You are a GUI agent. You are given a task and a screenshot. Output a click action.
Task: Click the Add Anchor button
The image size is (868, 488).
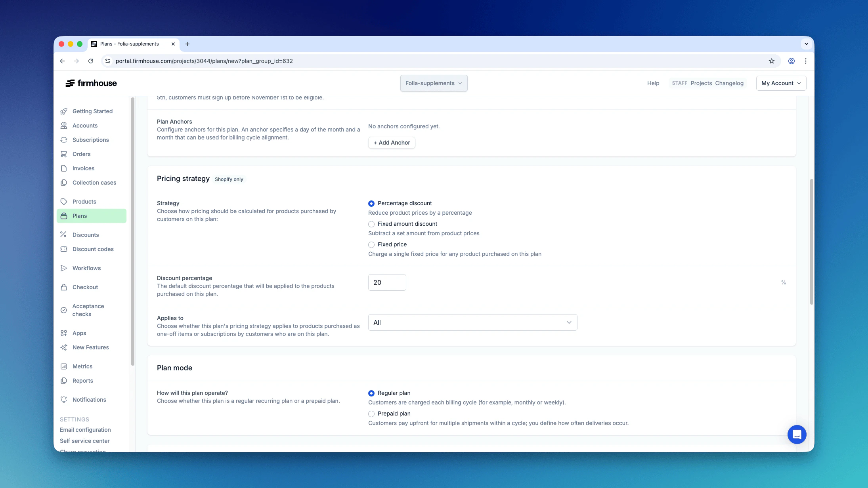point(392,143)
